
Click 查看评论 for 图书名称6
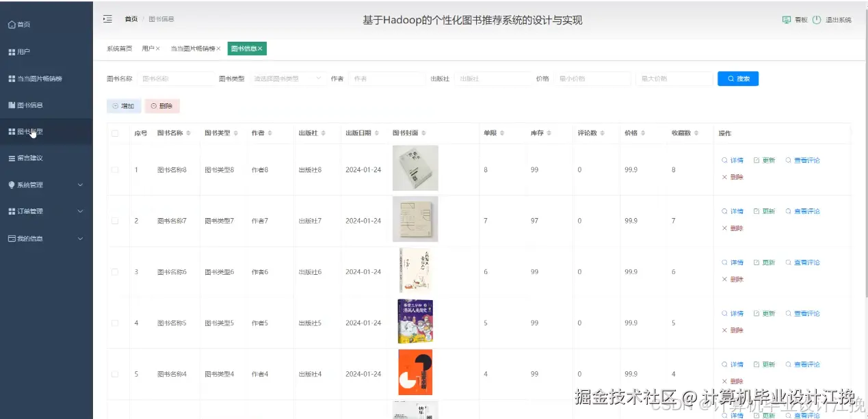[x=802, y=262]
